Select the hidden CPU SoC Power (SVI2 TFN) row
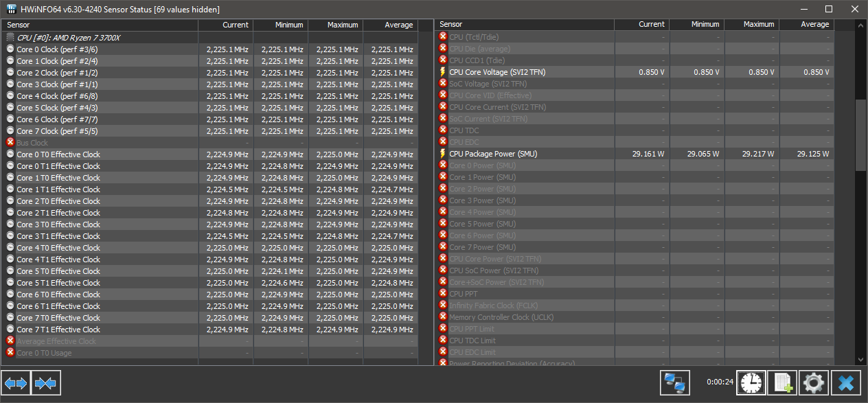Screen dimensions: 868x403 click(635, 270)
